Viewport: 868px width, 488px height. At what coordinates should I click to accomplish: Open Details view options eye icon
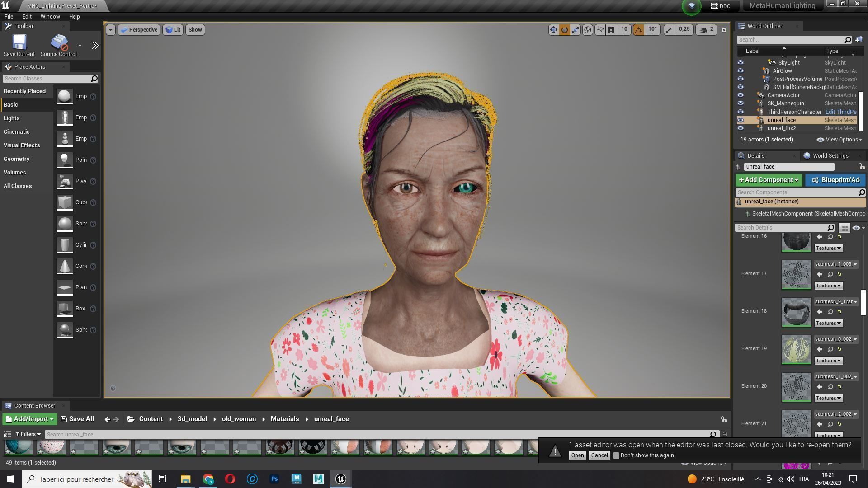pyautogui.click(x=858, y=228)
